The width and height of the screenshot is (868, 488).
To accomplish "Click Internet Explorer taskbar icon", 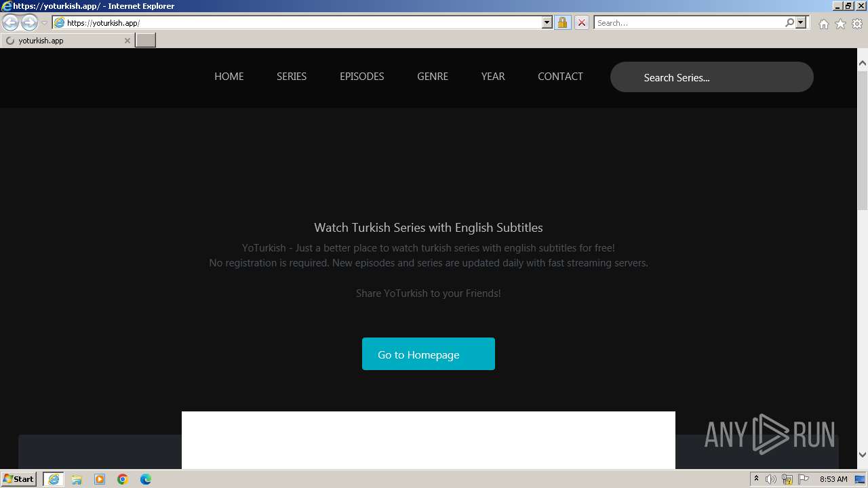I will coord(54,479).
